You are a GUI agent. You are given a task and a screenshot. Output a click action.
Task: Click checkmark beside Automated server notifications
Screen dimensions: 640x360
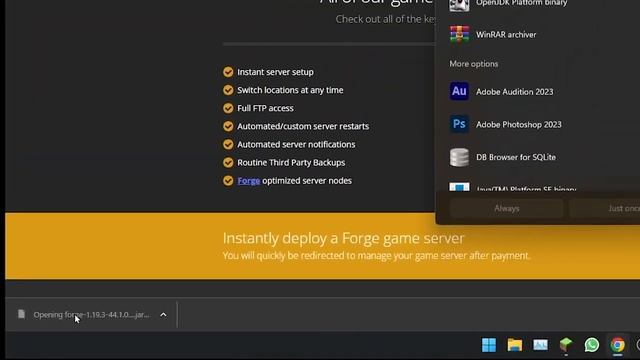(x=228, y=144)
